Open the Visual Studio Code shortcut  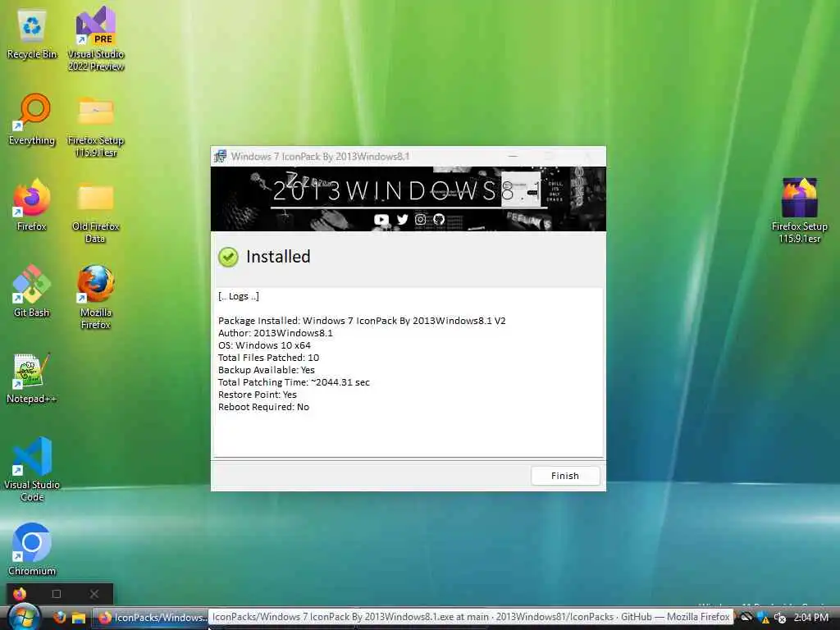coord(32,469)
